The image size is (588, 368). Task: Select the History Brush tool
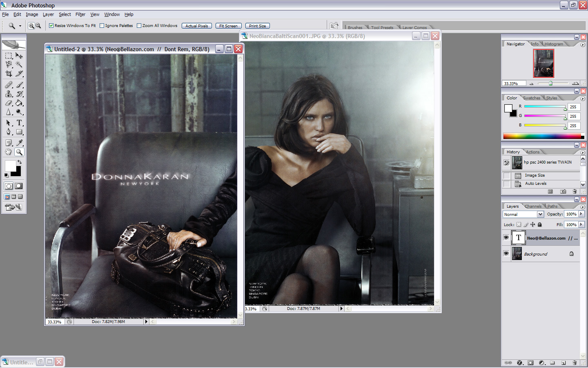(x=19, y=94)
